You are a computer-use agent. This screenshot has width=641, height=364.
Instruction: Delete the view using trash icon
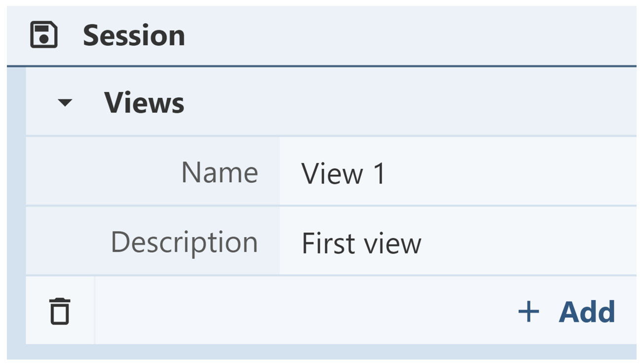tap(60, 311)
